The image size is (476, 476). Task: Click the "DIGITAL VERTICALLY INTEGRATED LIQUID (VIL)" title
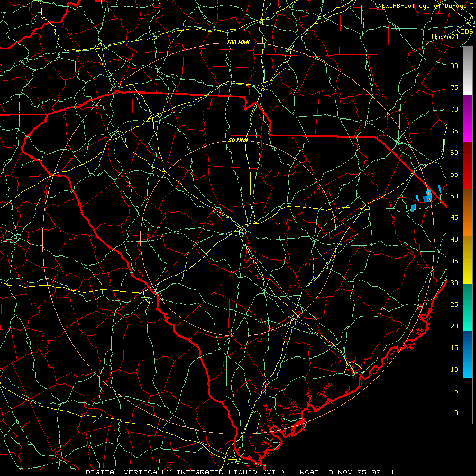pyautogui.click(x=186, y=472)
